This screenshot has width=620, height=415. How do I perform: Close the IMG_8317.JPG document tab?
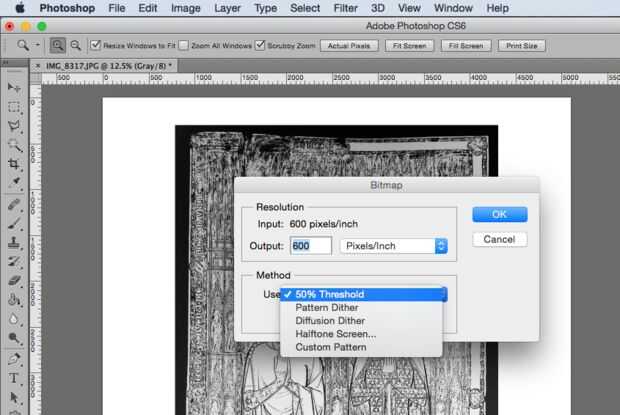click(38, 66)
